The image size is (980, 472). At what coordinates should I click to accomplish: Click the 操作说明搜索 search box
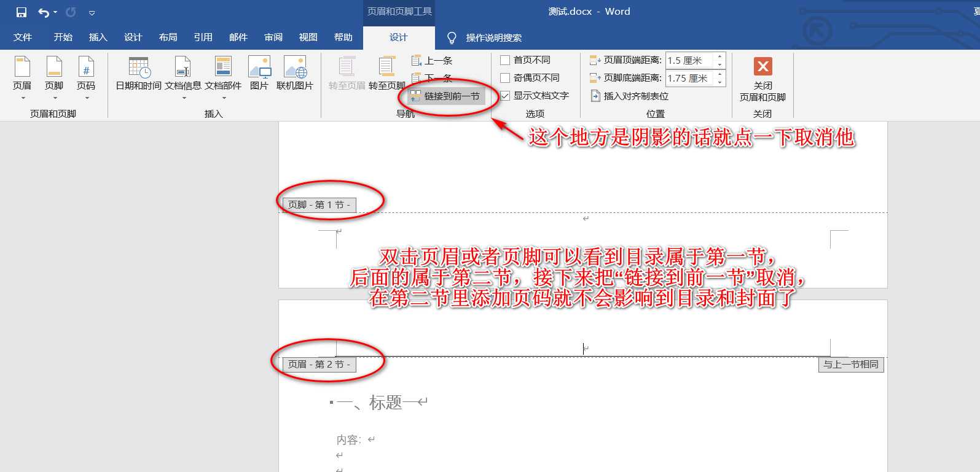point(493,38)
